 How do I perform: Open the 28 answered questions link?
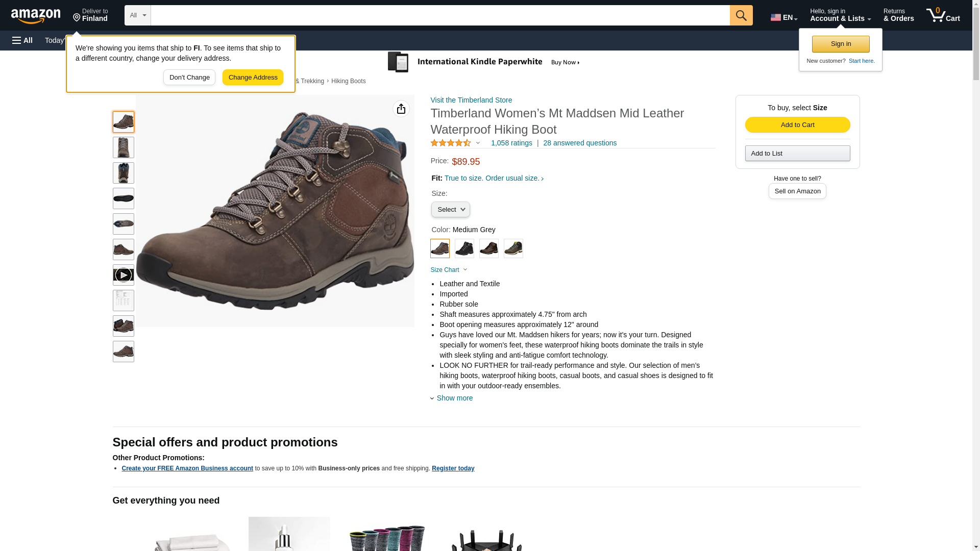click(x=579, y=143)
